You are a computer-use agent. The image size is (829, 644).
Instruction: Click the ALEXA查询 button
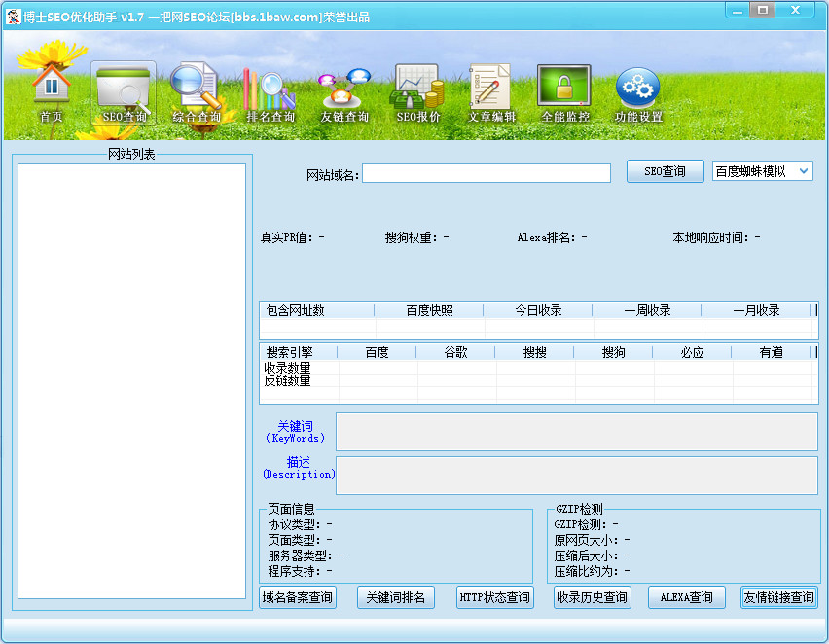click(687, 597)
